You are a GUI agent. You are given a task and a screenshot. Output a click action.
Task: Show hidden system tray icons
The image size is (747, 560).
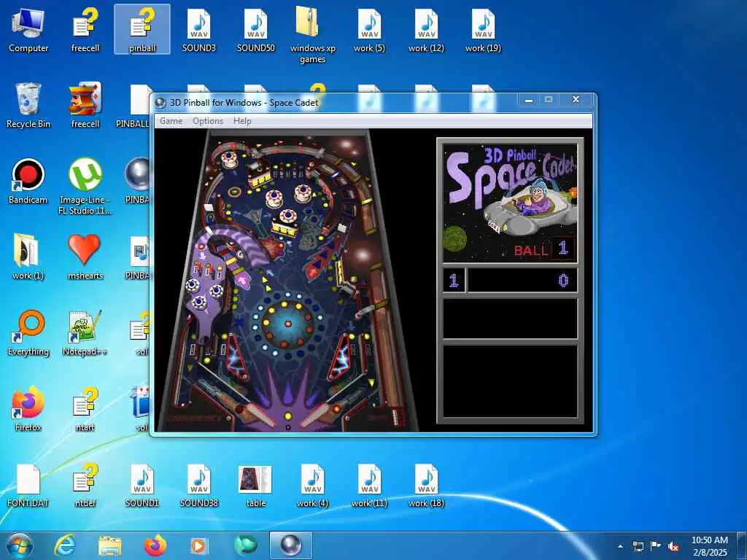click(620, 546)
